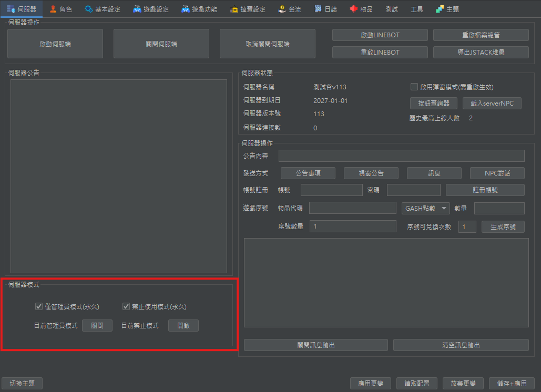Click the 應用更變 button

coord(371,384)
